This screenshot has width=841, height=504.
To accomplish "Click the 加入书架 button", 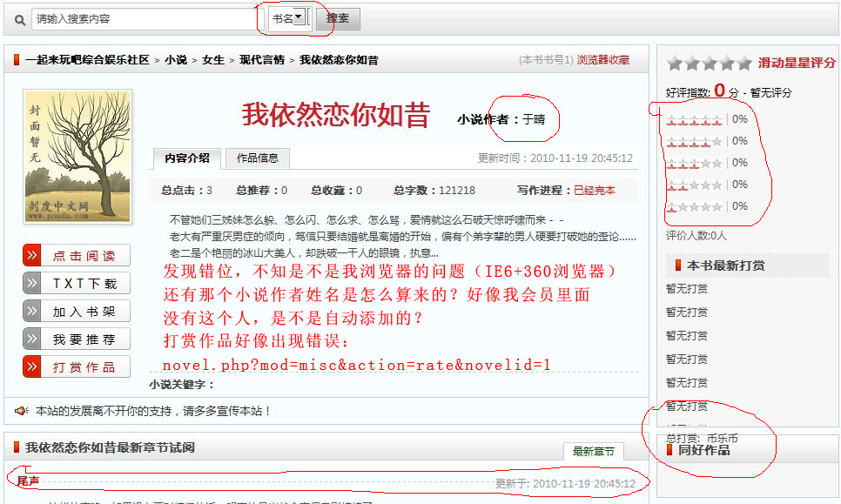I will [x=77, y=312].
